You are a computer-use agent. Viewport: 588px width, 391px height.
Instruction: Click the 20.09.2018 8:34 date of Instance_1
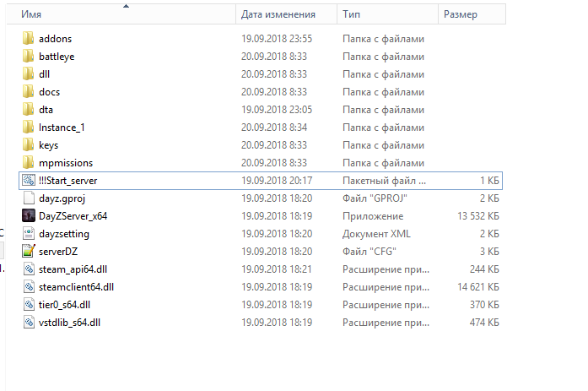274,128
